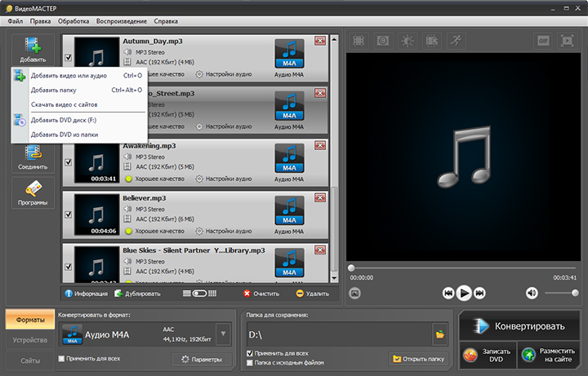Remove Believer.mp3 with its red X
The height and width of the screenshot is (376, 588).
coord(320,197)
